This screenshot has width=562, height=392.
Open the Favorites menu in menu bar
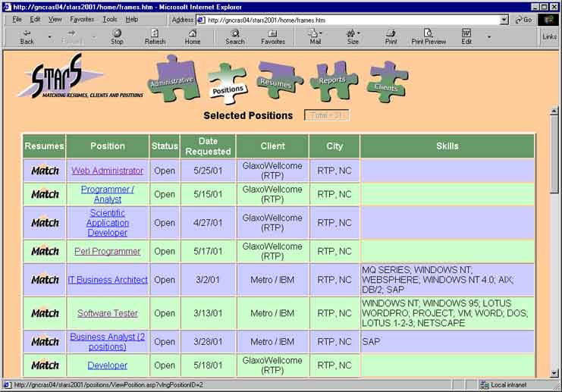[82, 20]
